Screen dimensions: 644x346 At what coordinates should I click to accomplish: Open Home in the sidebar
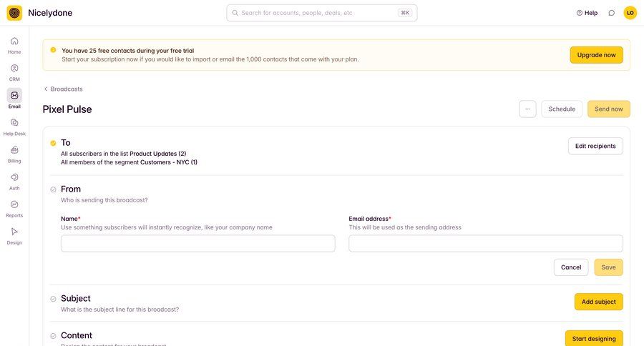click(14, 45)
